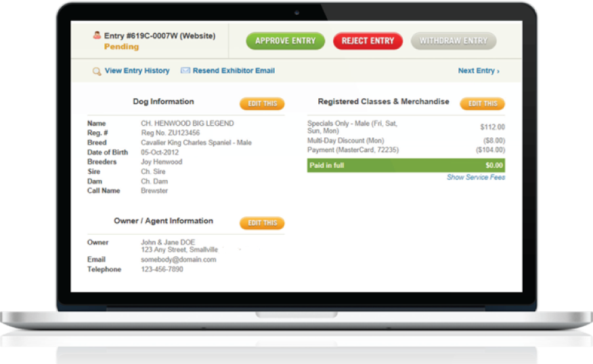The height and width of the screenshot is (364, 593).
Task: Click the magnifier icon for View Entry History
Action: pyautogui.click(x=97, y=71)
